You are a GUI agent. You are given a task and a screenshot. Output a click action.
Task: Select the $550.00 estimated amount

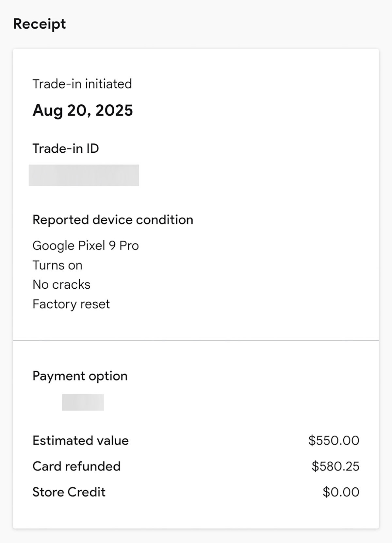click(x=334, y=441)
